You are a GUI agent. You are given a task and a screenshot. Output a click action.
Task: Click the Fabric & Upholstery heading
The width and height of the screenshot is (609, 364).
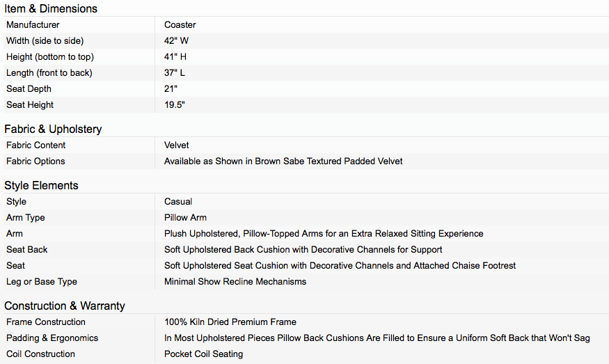click(53, 129)
